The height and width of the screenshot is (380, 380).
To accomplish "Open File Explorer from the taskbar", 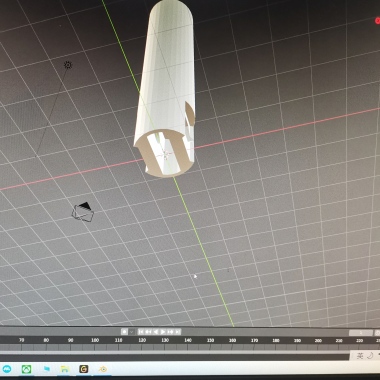I will coord(65,369).
